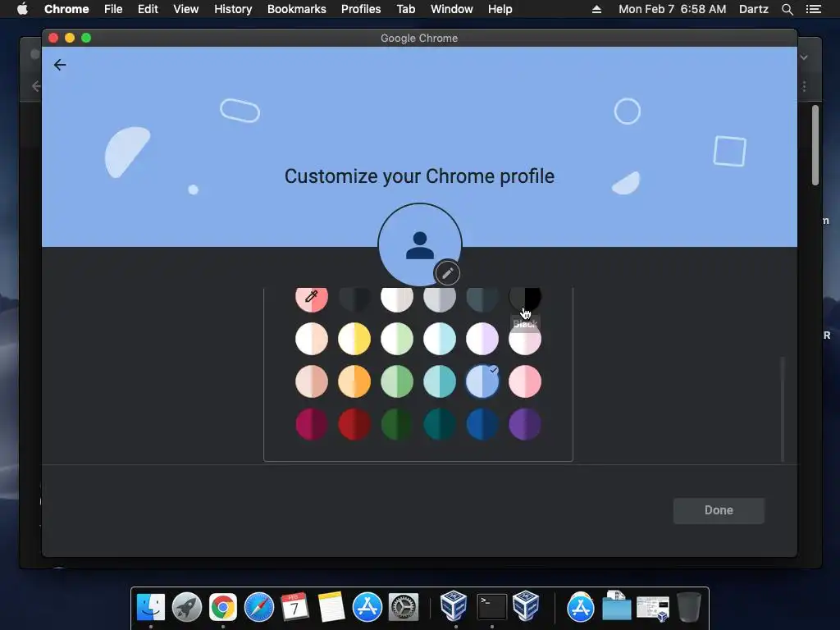Click the eject icon in menu bar

(596, 9)
